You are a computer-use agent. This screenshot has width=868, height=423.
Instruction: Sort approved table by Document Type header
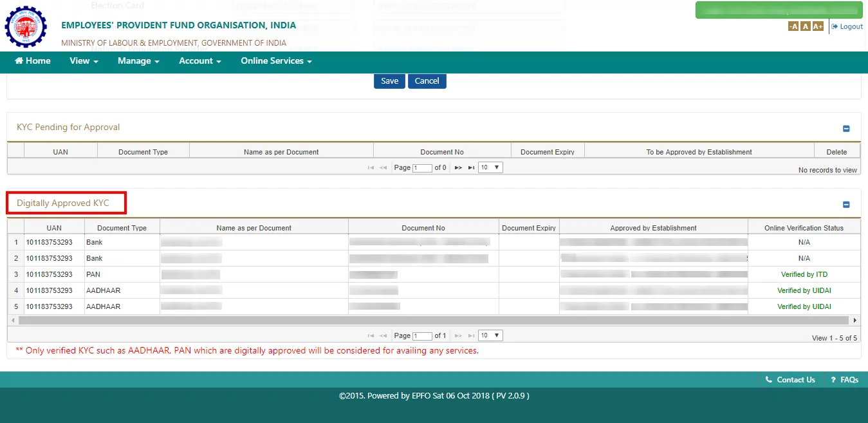122,228
